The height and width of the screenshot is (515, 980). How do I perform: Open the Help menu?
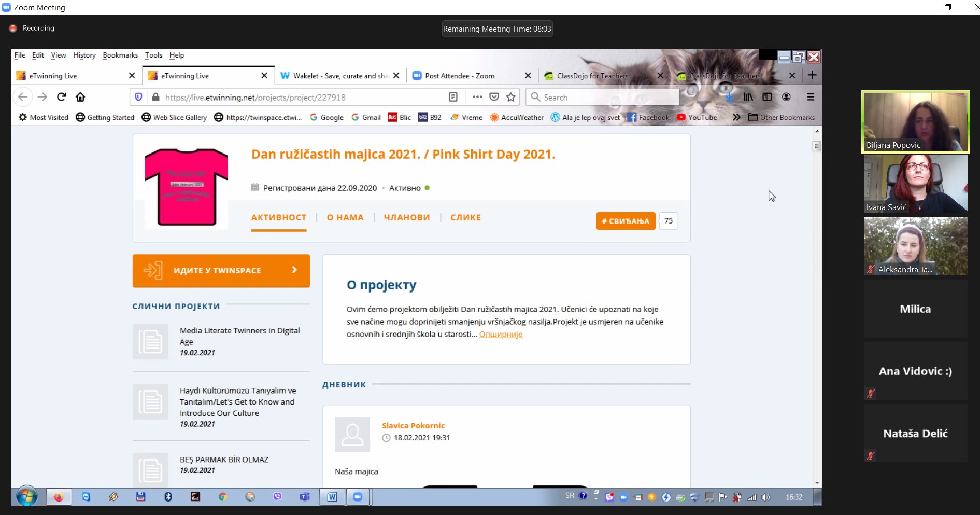click(x=177, y=55)
